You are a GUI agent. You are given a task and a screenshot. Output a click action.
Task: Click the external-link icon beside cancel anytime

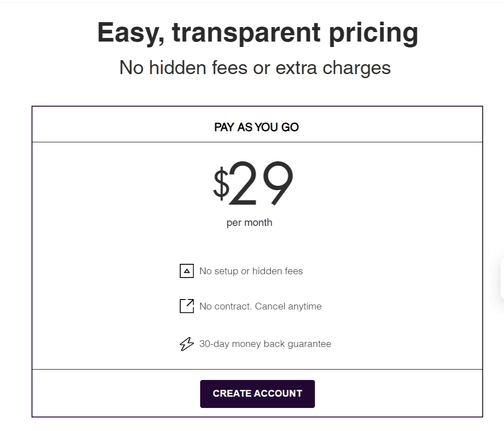pos(186,306)
